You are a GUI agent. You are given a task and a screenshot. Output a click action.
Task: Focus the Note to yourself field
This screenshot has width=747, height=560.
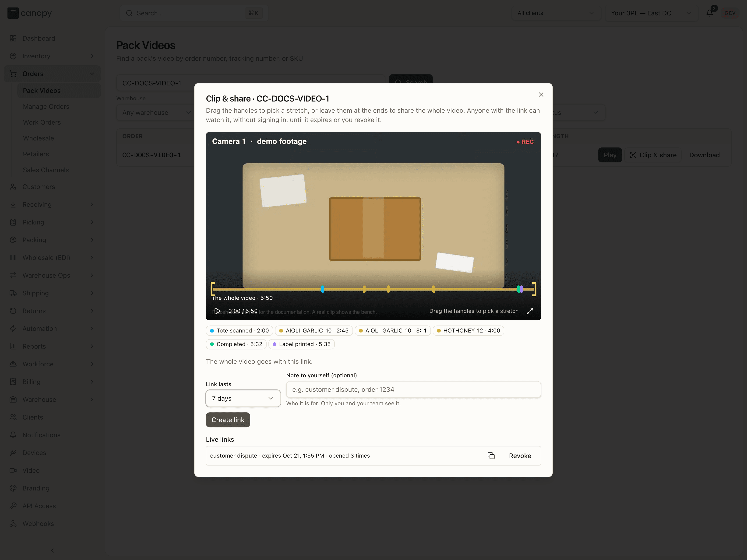413,389
